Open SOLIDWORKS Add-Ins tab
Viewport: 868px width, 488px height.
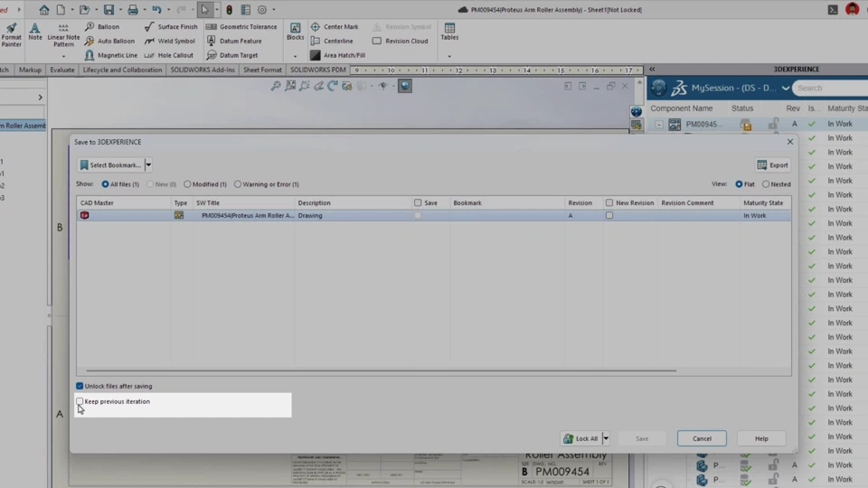pos(203,70)
